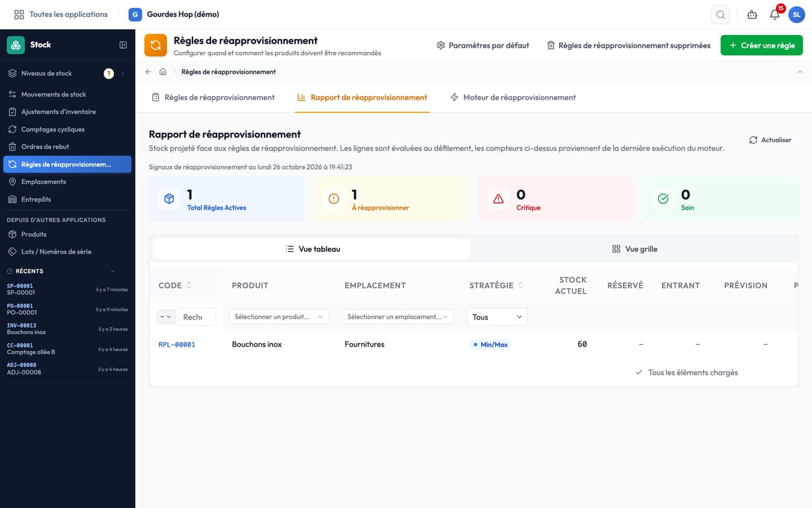Open Moteur de réapprovisionnement tab
This screenshot has width=812, height=508.
tap(513, 98)
